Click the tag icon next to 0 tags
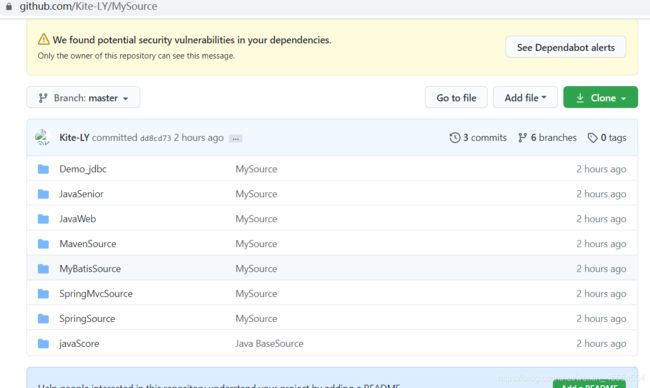650x388 pixels. pos(592,138)
